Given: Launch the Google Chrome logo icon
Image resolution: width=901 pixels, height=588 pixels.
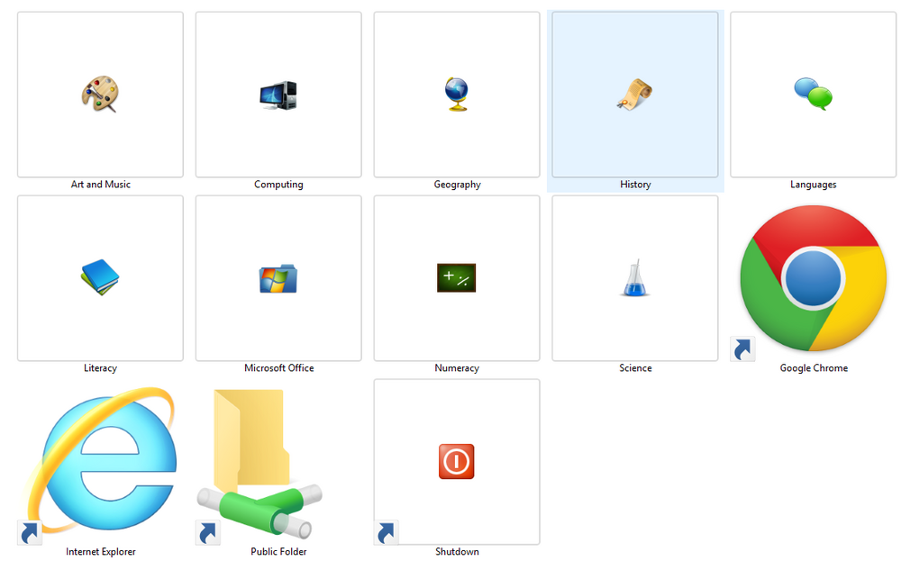Looking at the screenshot, I should [x=813, y=278].
